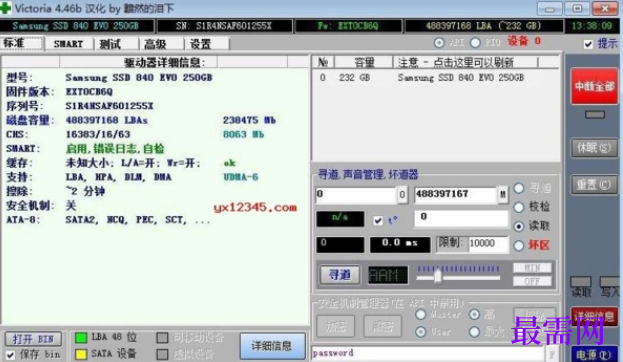Select the 校检 radio option

(519, 207)
